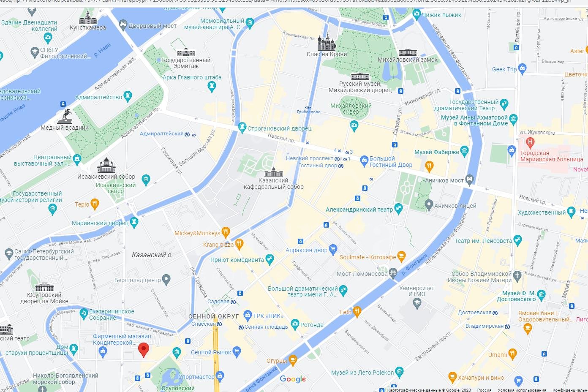Screen dimensions: 588x392
Task: Click the Государственный Эрмитаж museum icon
Action: (x=186, y=52)
